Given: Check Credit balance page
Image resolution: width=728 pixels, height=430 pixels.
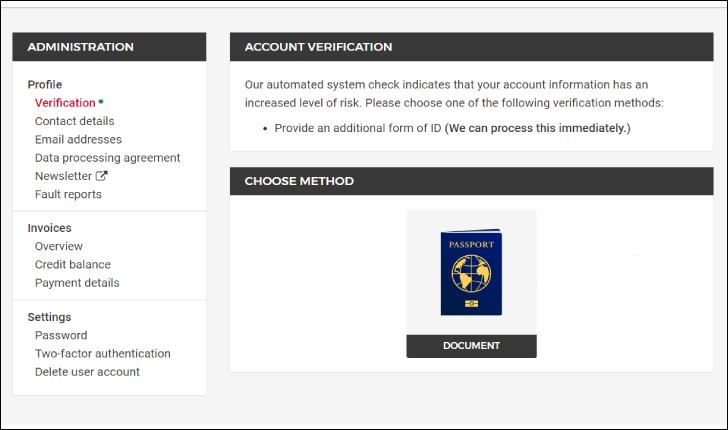Looking at the screenshot, I should point(72,265).
